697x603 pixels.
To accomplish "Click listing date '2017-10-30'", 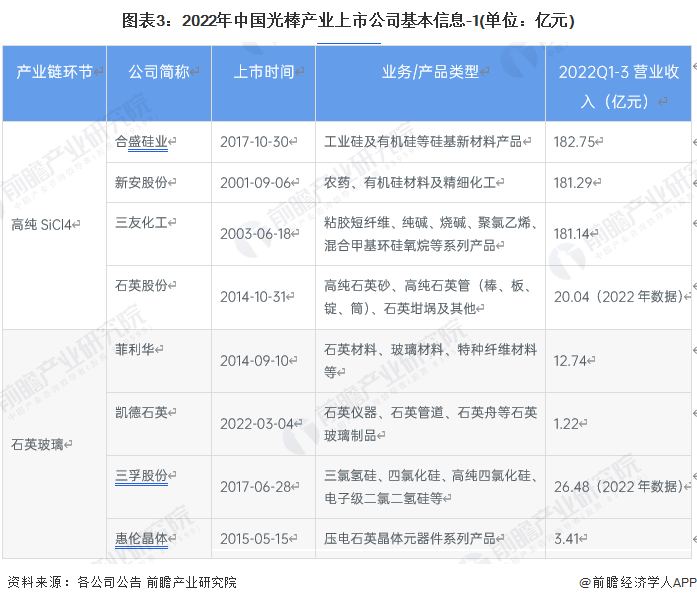I will pyautogui.click(x=255, y=142).
